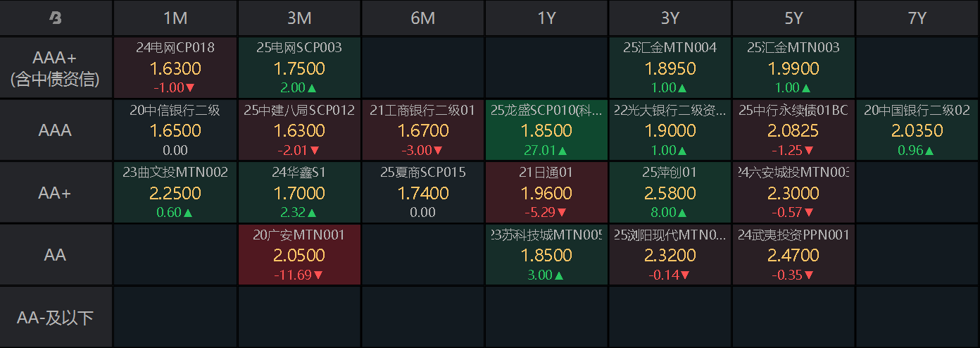Click the AAA+ (含中债资信) rating row label
The width and height of the screenshot is (980, 348).
[x=56, y=68]
